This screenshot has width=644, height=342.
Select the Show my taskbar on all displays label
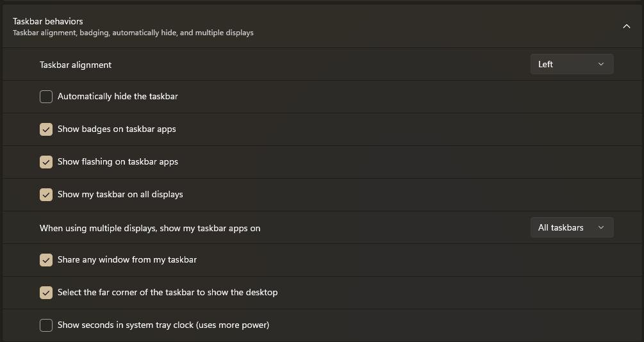pos(120,194)
